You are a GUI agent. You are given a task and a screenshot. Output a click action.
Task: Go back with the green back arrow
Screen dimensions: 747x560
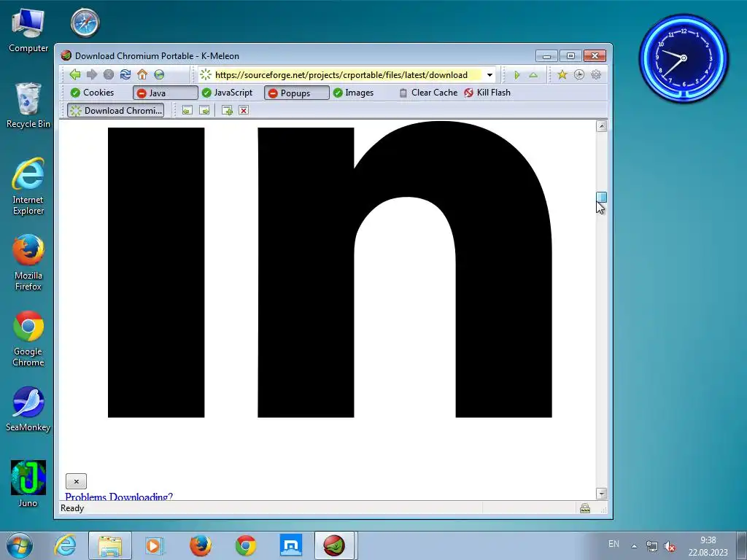pyautogui.click(x=75, y=75)
